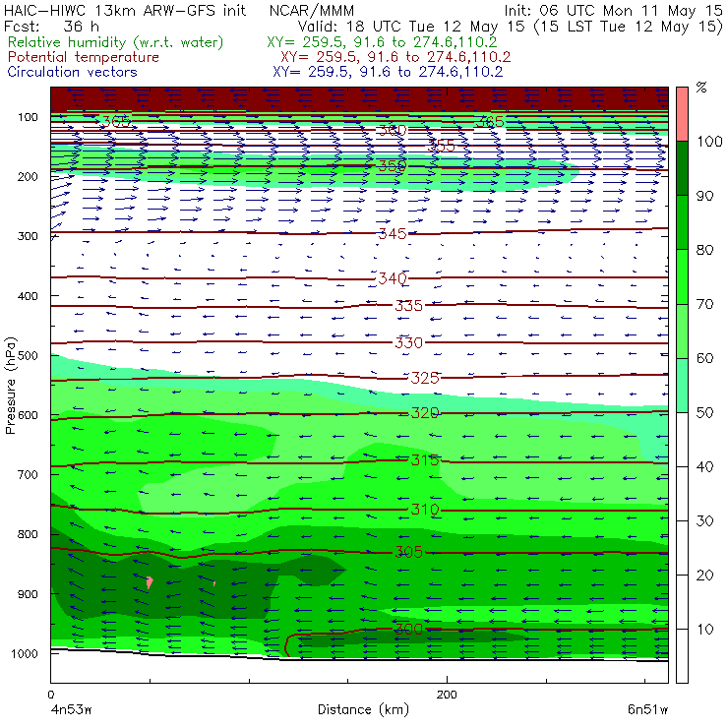Click the '200' distance axis tick label

447,695
